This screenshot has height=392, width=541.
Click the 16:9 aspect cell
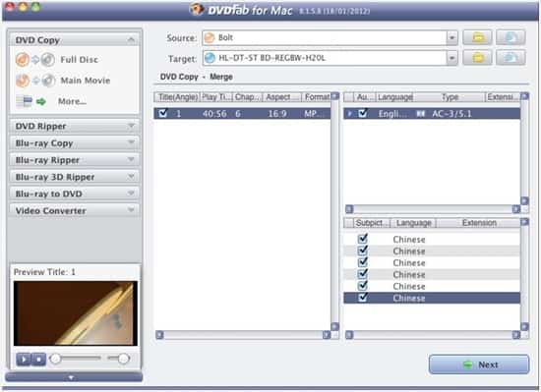[x=277, y=113]
